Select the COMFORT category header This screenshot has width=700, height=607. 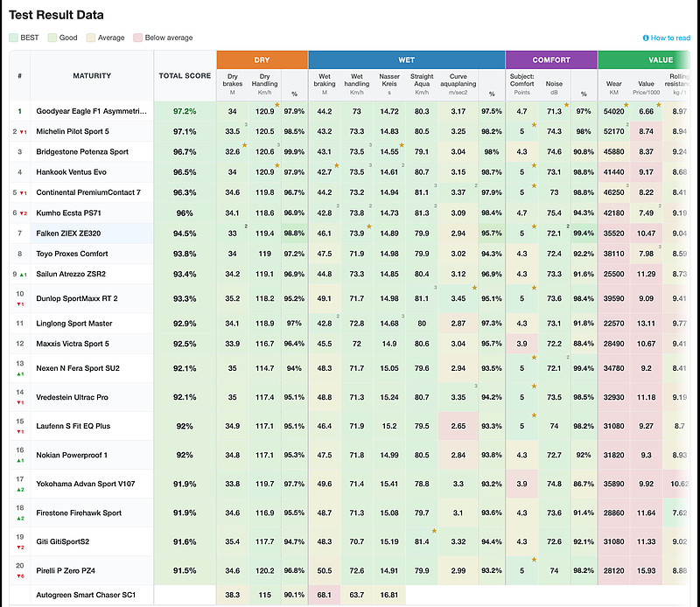551,59
